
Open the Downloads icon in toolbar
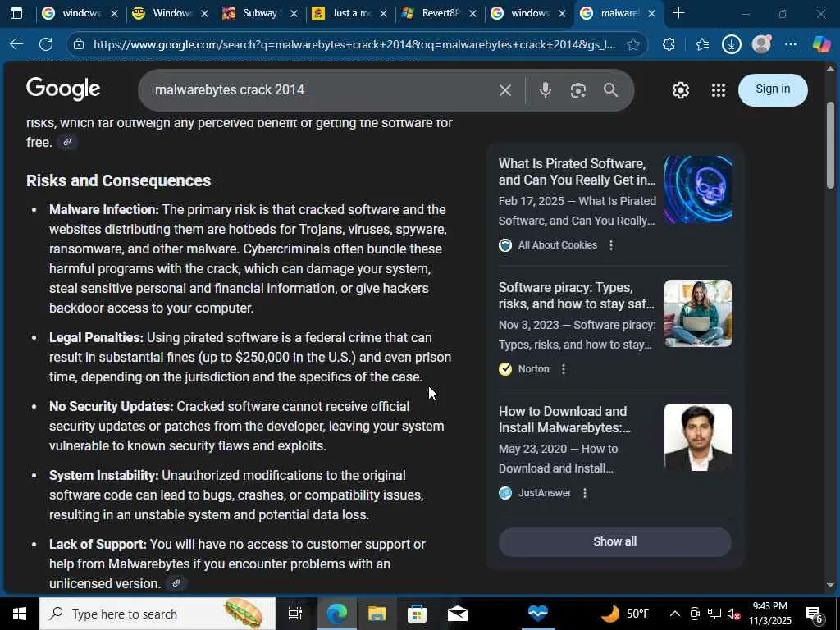[x=731, y=44]
